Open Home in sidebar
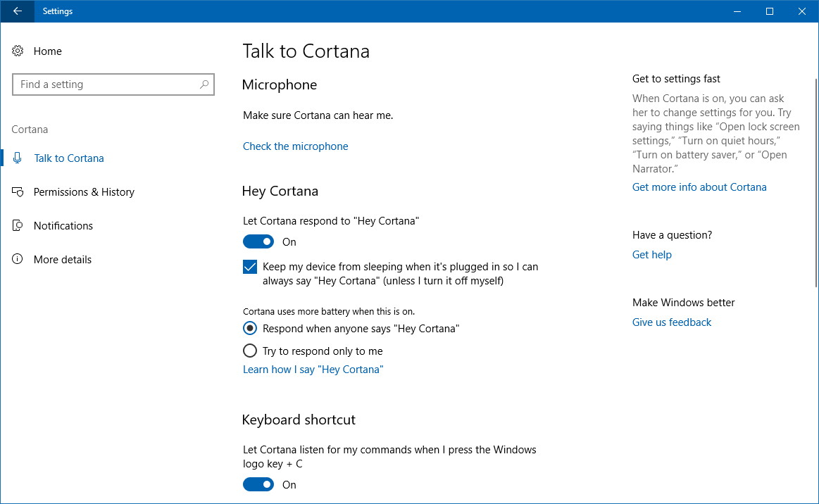 47,51
